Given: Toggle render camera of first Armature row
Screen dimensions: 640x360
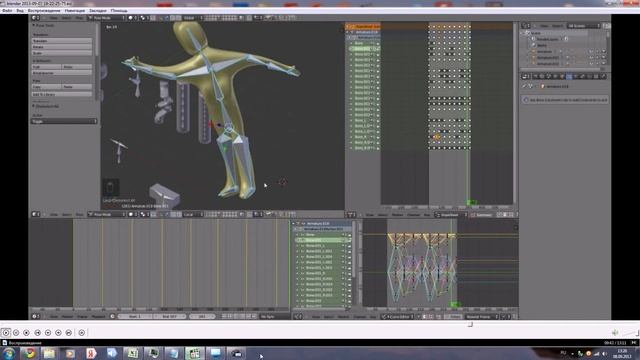Looking at the screenshot, I should click(x=604, y=52).
